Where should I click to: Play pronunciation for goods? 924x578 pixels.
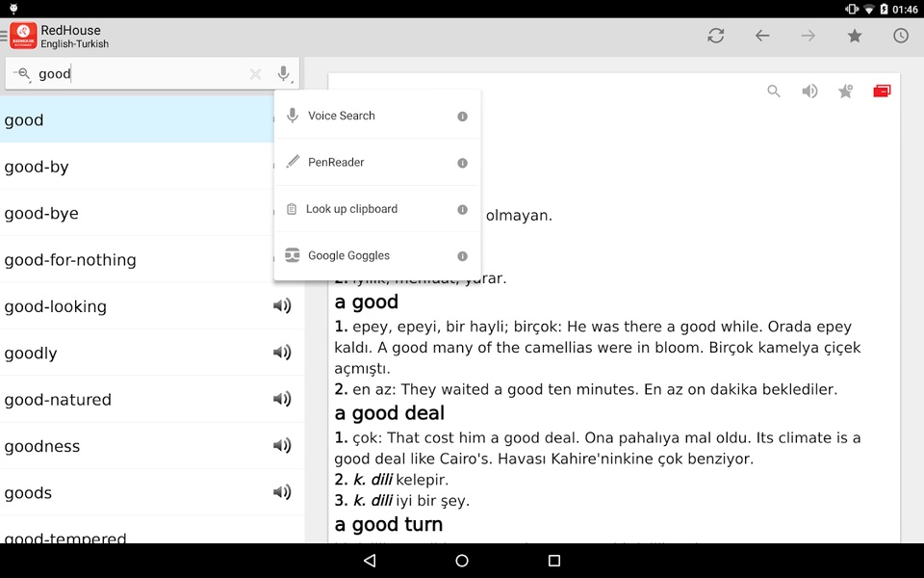282,492
